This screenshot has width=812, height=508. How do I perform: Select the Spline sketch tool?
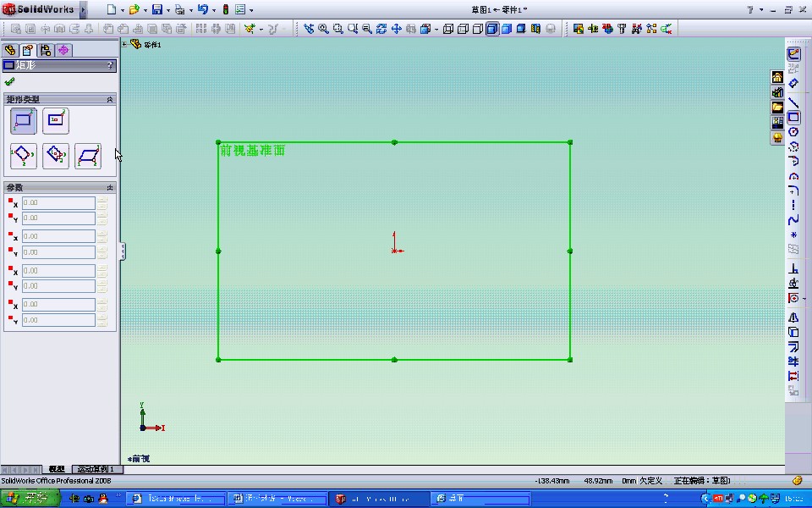tap(793, 220)
